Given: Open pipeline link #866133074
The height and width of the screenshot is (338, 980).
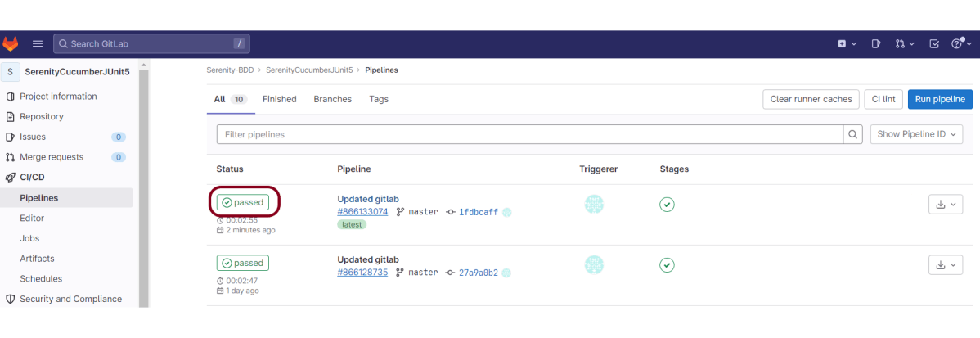Looking at the screenshot, I should (x=362, y=212).
